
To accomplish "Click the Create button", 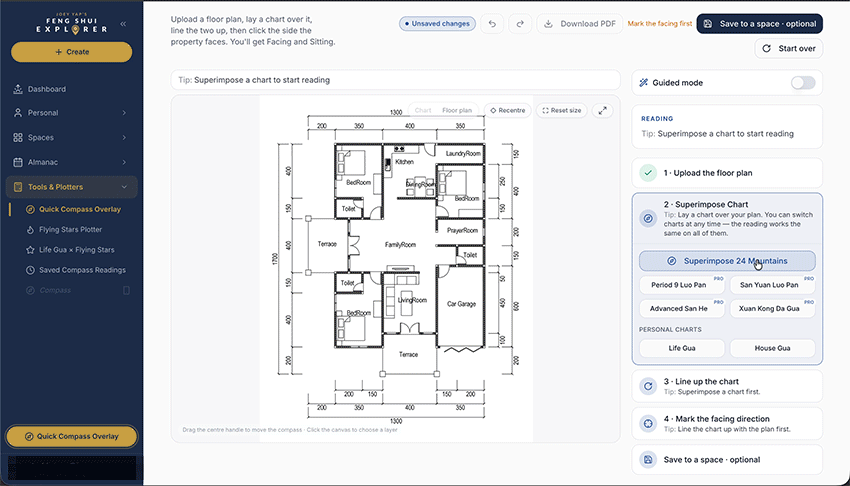I will click(72, 52).
